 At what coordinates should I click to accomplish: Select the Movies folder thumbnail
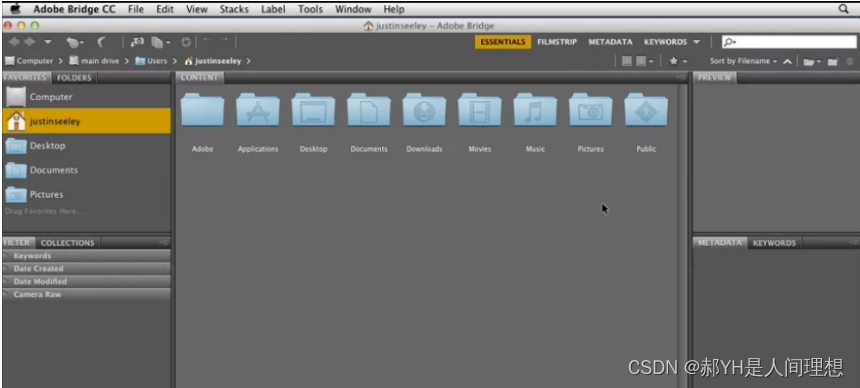pos(479,110)
